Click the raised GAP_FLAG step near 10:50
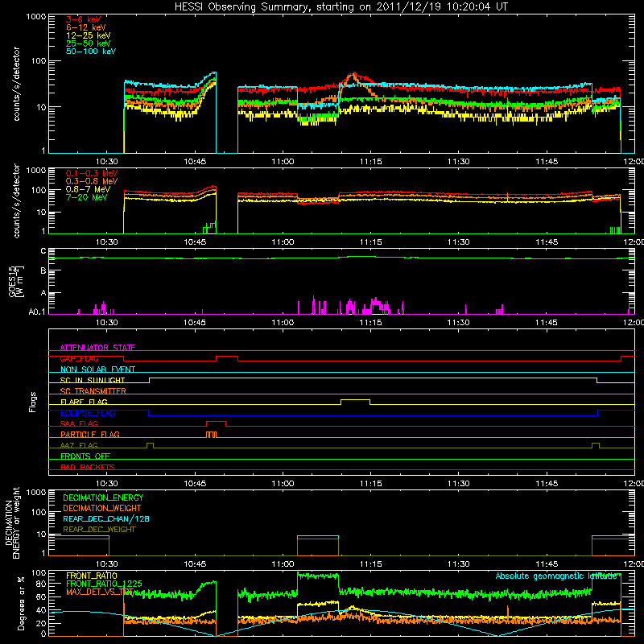 point(227,357)
